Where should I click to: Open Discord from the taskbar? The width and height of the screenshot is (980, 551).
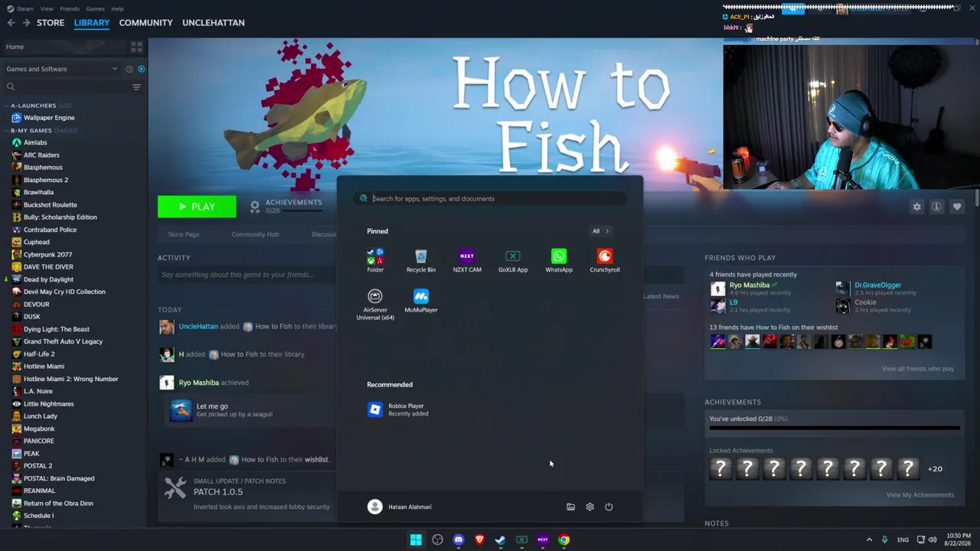click(x=459, y=540)
